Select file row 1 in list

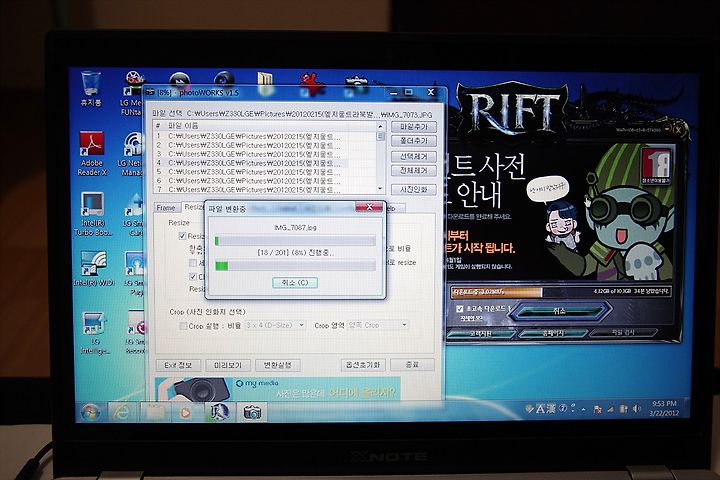coord(265,136)
